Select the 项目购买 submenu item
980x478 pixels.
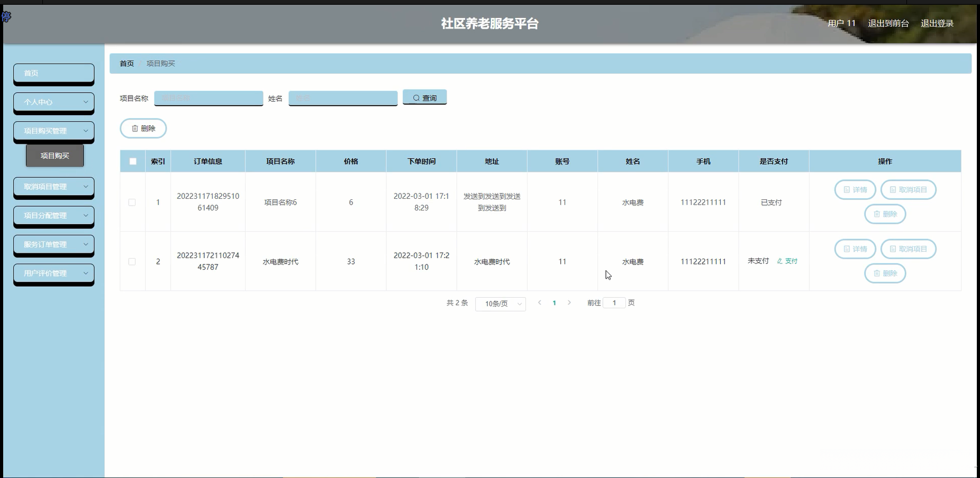point(55,156)
